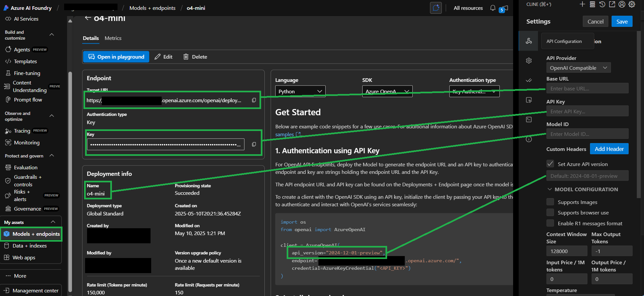
Task: Open Azure notifications bell
Action: point(492,8)
